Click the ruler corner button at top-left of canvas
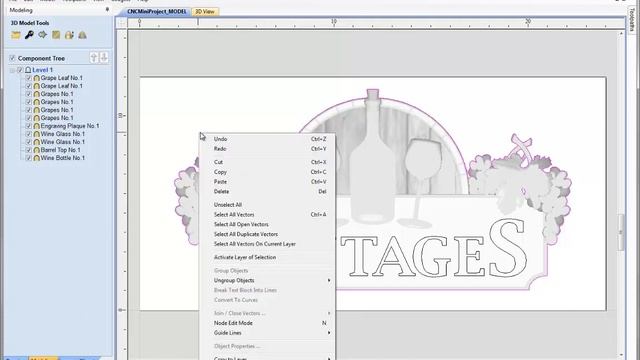640x360 pixels. tap(122, 23)
